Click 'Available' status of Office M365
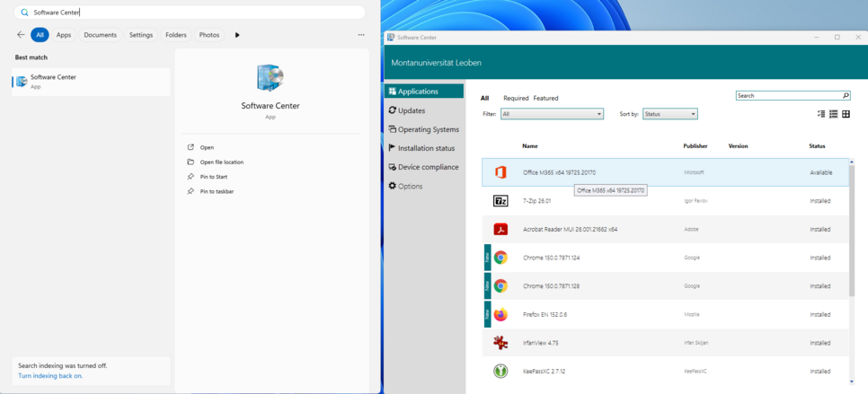This screenshot has width=868, height=394. point(821,172)
